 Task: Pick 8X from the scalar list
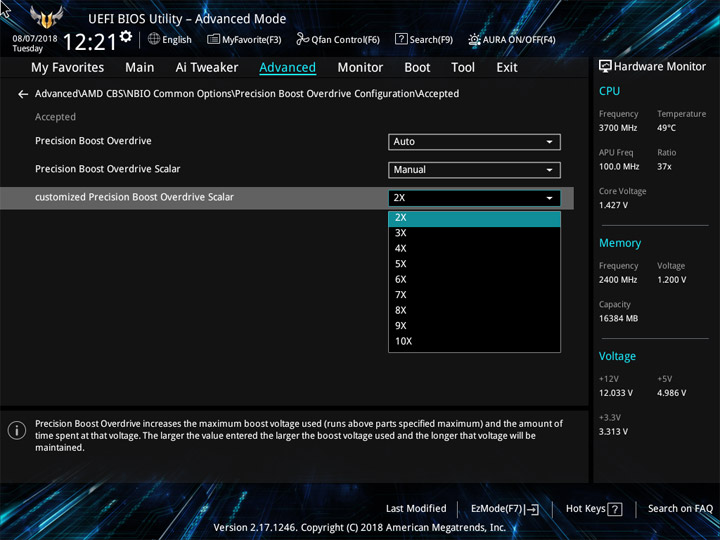pos(474,310)
